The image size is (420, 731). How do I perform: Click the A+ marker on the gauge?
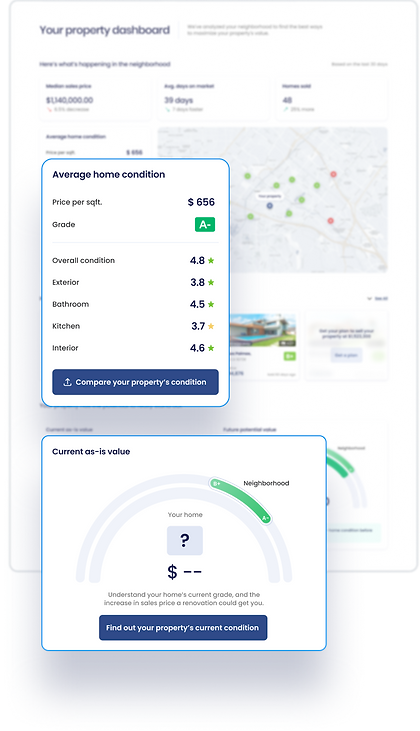265,518
